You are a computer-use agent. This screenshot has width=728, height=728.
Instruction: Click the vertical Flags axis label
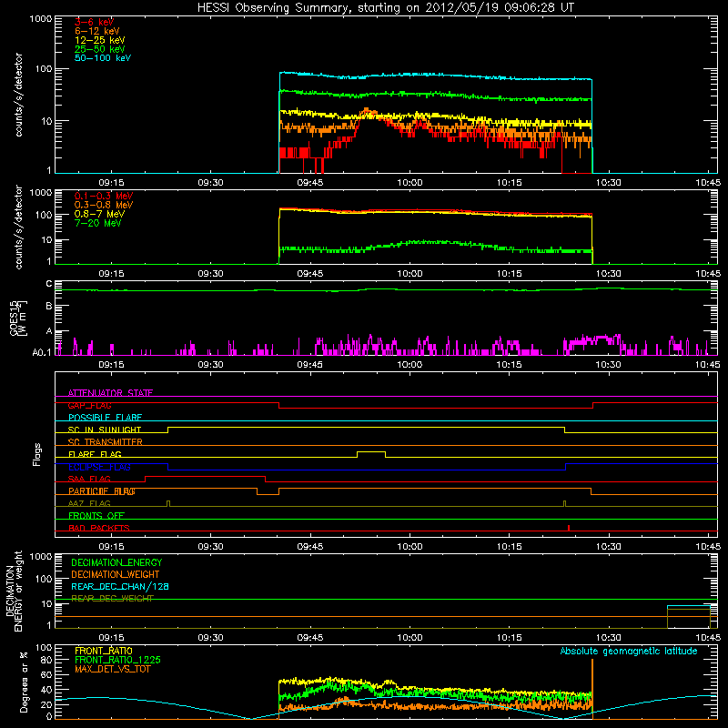[37, 454]
